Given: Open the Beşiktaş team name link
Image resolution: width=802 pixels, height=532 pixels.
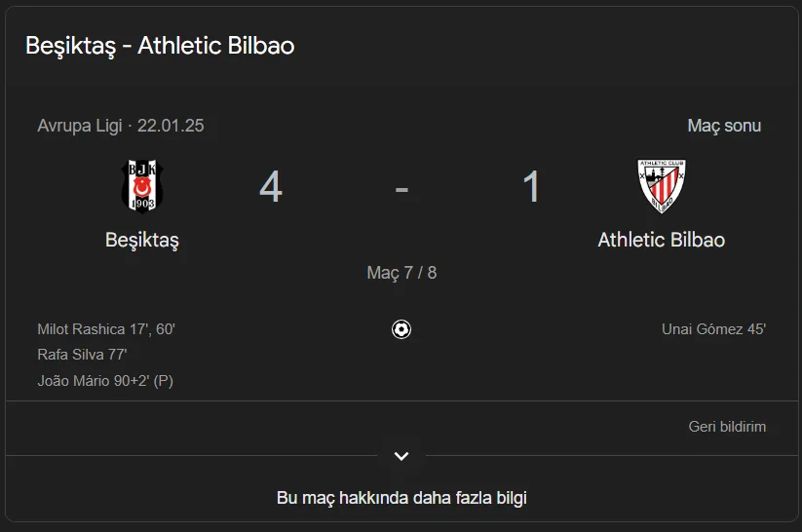Looking at the screenshot, I should [x=142, y=240].
